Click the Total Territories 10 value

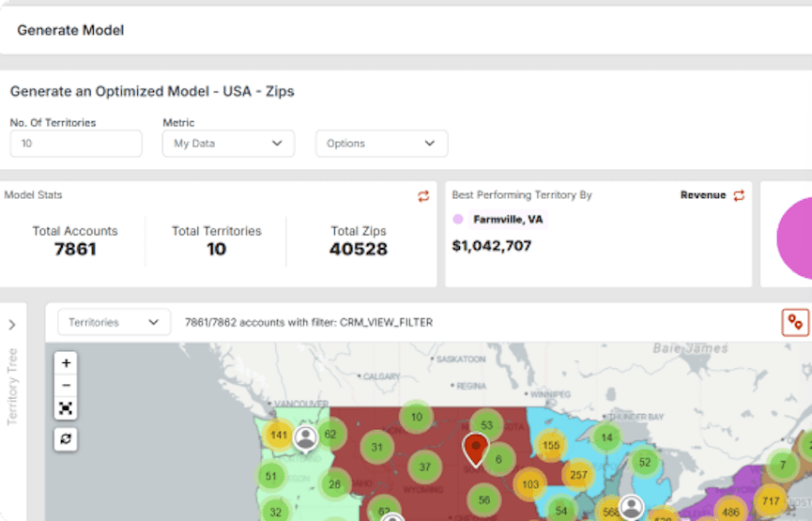tap(217, 249)
